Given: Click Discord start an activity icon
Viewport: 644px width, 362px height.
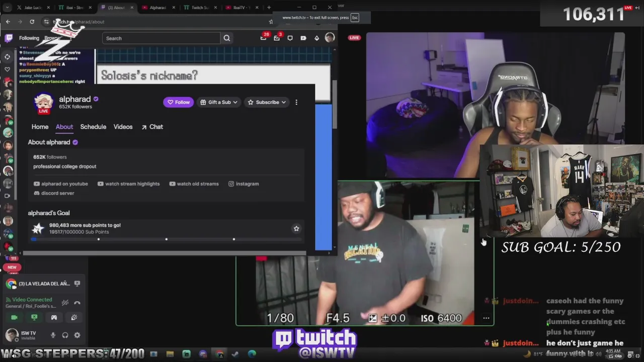Looking at the screenshot, I should [54, 317].
